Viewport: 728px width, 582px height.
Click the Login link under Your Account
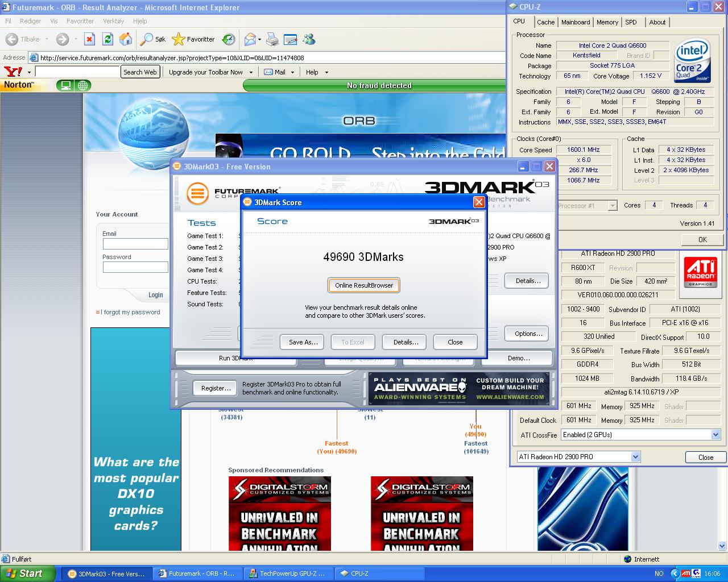click(x=156, y=295)
